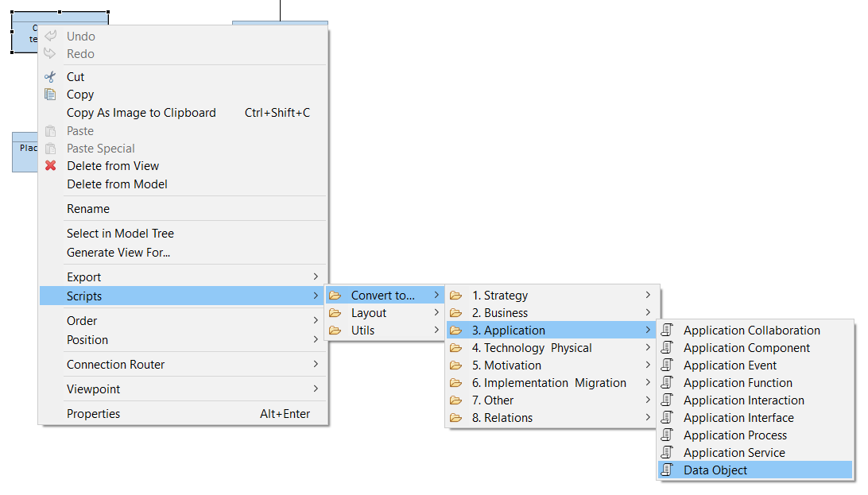
Task: Run the Application Process script
Action: coord(756,435)
